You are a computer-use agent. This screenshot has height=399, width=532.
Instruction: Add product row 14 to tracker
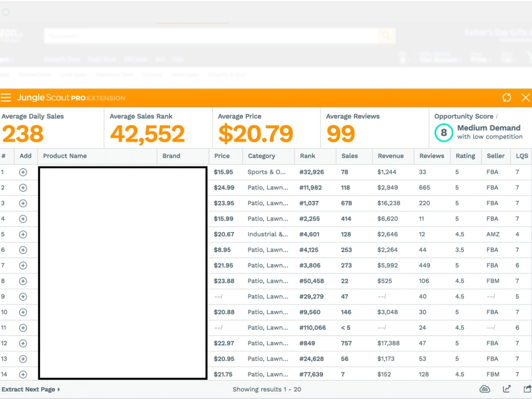point(23,375)
